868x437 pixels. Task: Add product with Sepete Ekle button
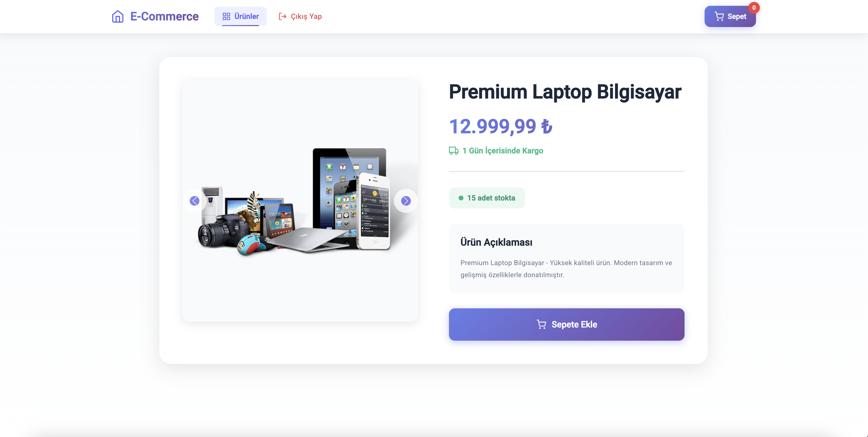tap(567, 324)
